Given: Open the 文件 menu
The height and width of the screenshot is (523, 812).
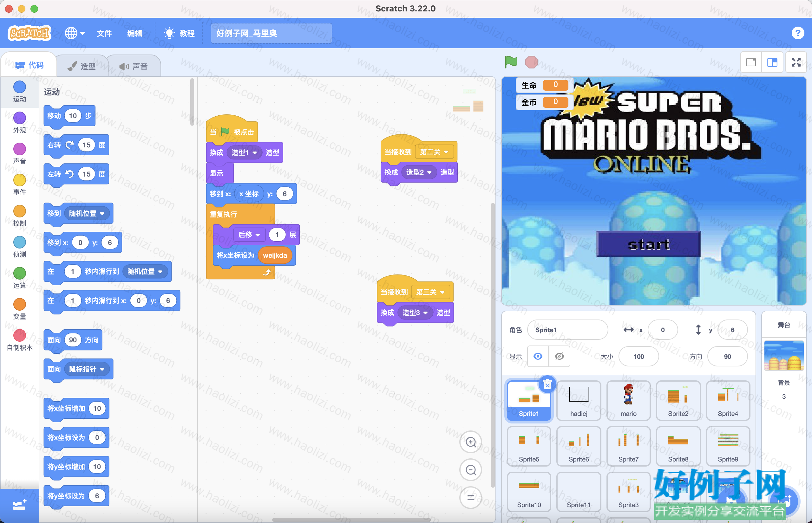Looking at the screenshot, I should click(x=104, y=33).
